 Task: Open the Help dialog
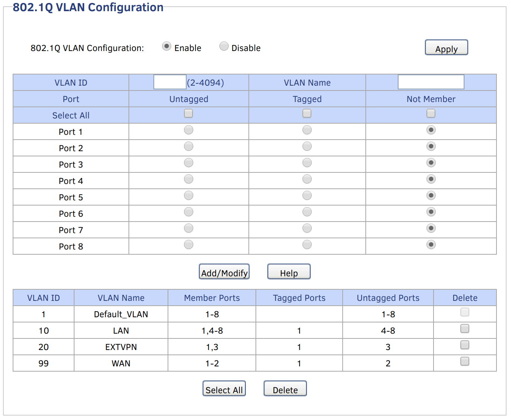pyautogui.click(x=289, y=272)
